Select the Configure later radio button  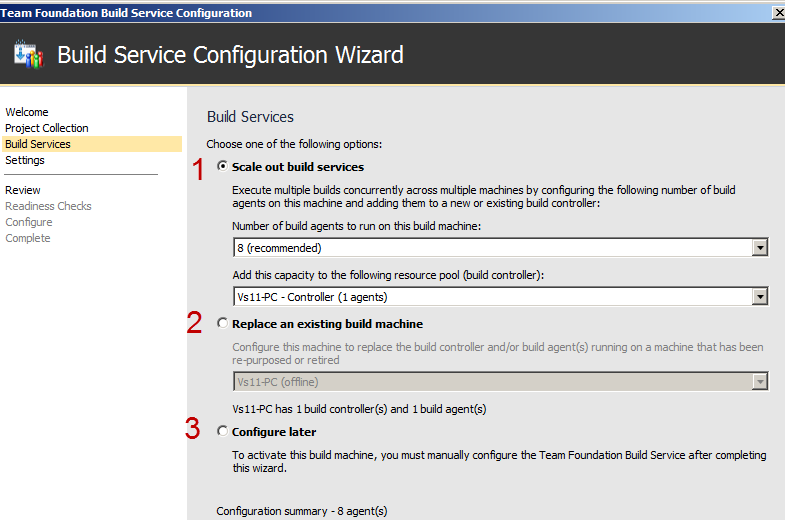(222, 431)
